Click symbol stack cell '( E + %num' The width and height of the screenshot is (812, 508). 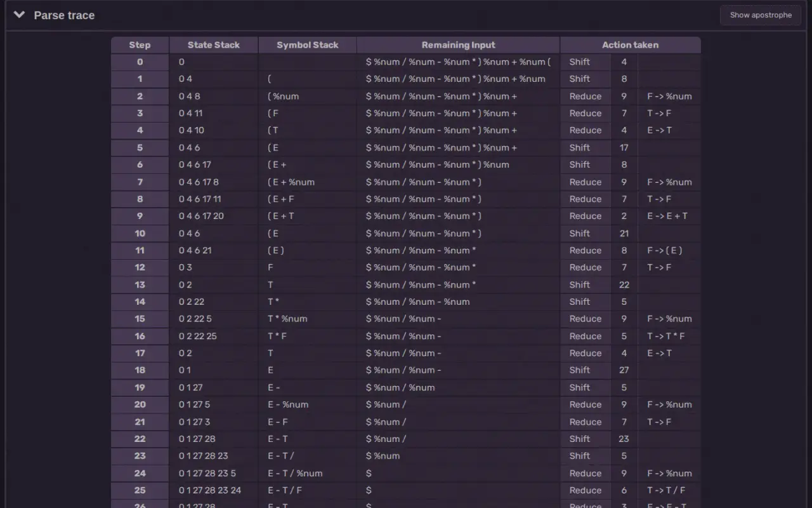(x=308, y=182)
